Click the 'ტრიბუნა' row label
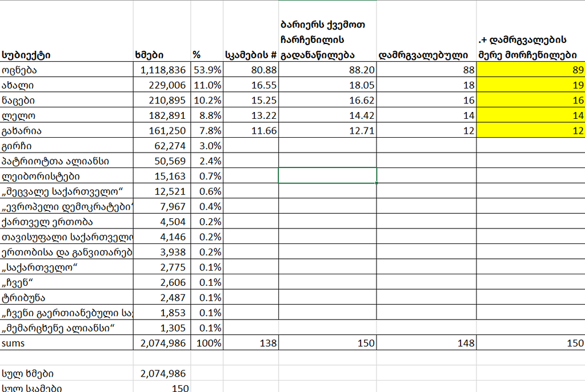This screenshot has width=585, height=392. [x=66, y=298]
